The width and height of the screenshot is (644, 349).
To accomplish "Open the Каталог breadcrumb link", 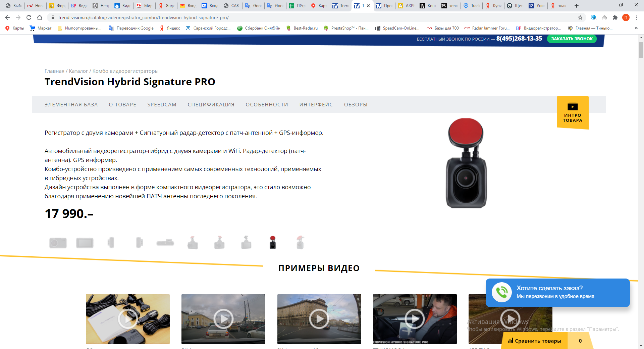I will (78, 71).
